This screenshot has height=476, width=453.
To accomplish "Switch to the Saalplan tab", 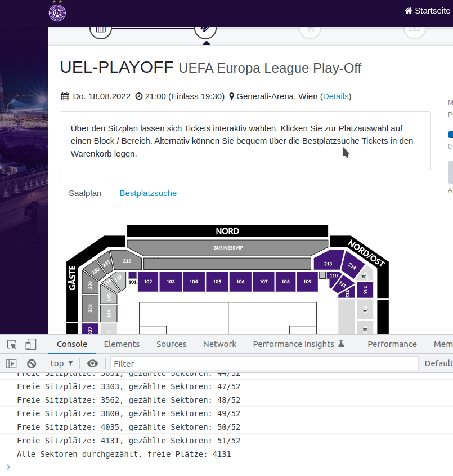I will point(85,193).
